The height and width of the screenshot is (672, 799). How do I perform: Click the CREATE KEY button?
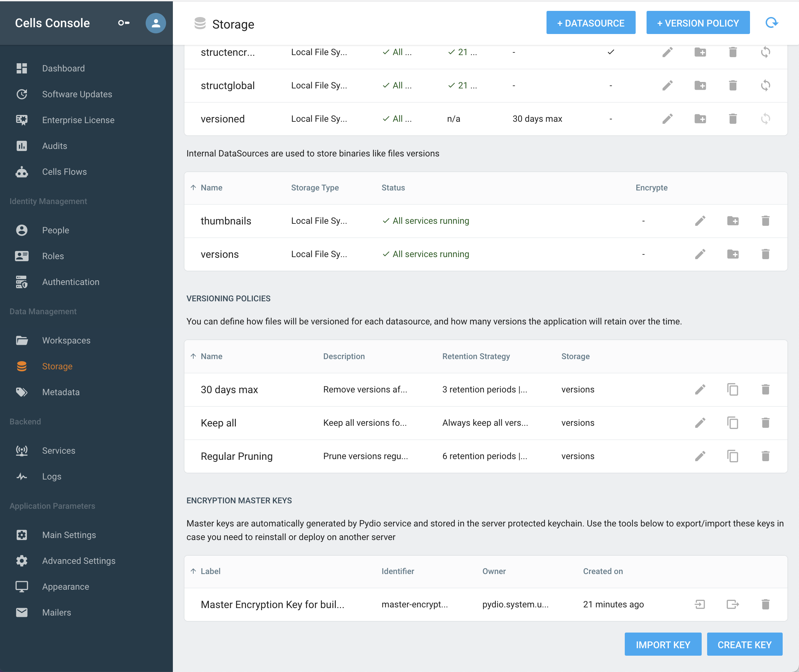point(745,644)
